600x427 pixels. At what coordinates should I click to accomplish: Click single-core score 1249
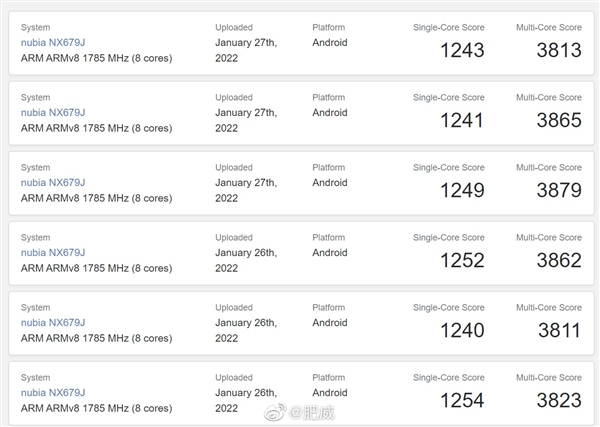tap(462, 190)
